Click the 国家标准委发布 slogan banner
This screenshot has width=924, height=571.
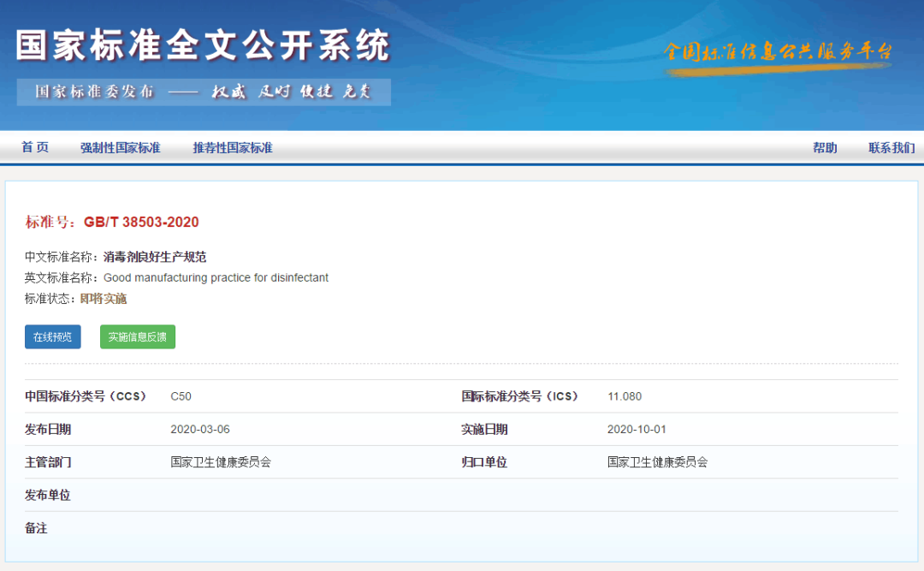(x=204, y=92)
